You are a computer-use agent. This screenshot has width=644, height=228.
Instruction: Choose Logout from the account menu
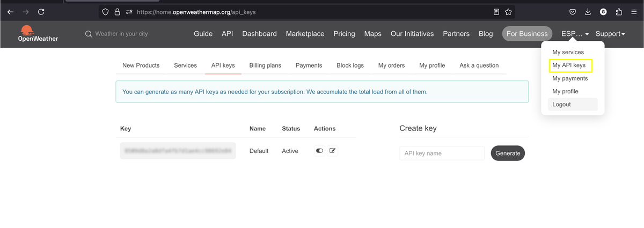click(x=562, y=105)
